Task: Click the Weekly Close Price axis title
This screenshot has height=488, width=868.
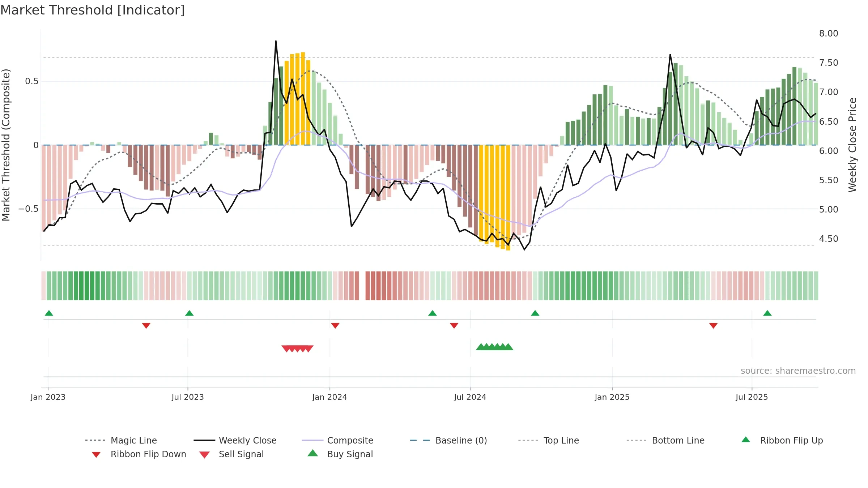Action: (x=852, y=145)
